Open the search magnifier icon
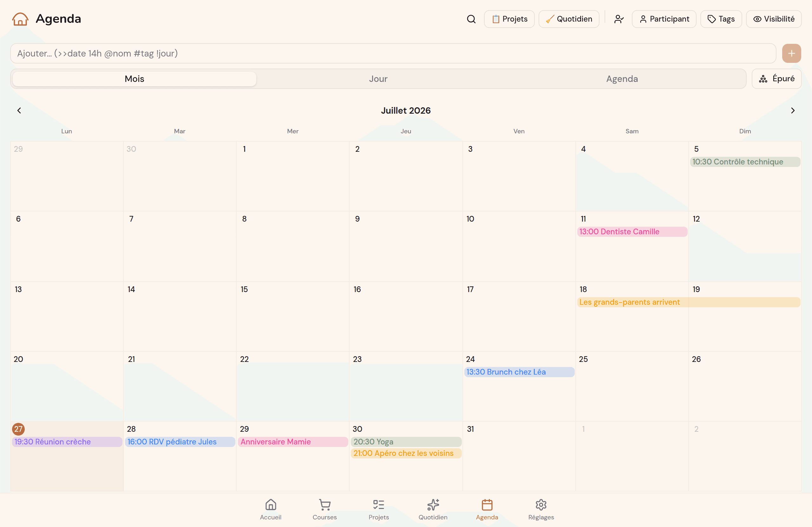Image resolution: width=812 pixels, height=527 pixels. (x=471, y=19)
